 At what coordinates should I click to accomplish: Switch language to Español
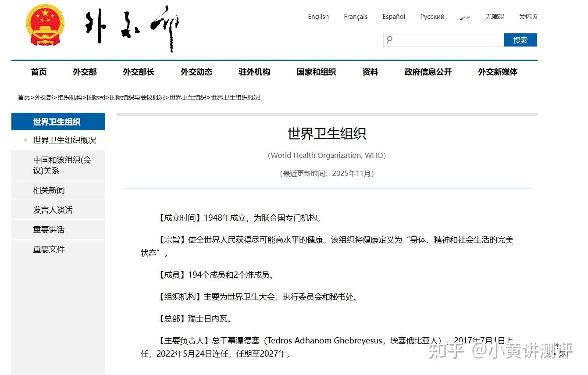click(394, 17)
